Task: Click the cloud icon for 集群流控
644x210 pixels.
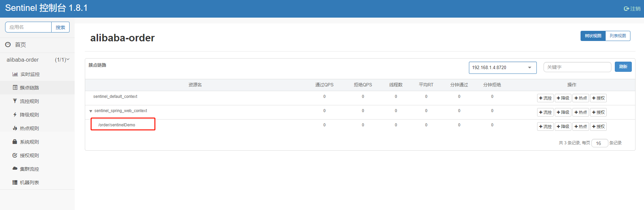Action: 15,168
